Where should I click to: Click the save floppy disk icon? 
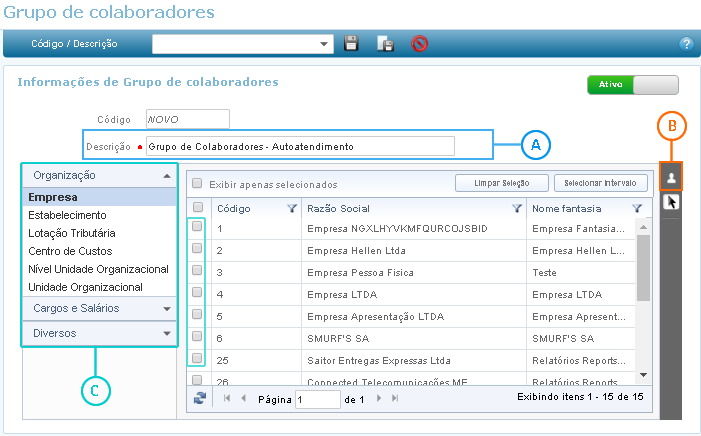point(351,43)
